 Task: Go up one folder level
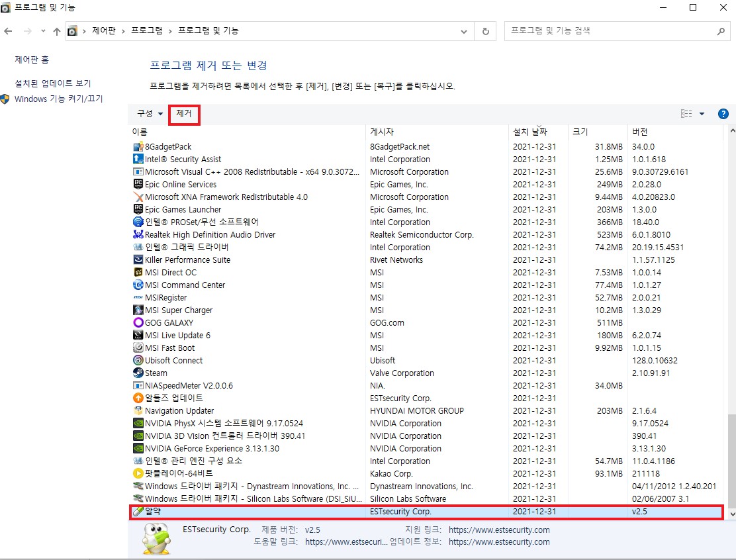pos(57,32)
